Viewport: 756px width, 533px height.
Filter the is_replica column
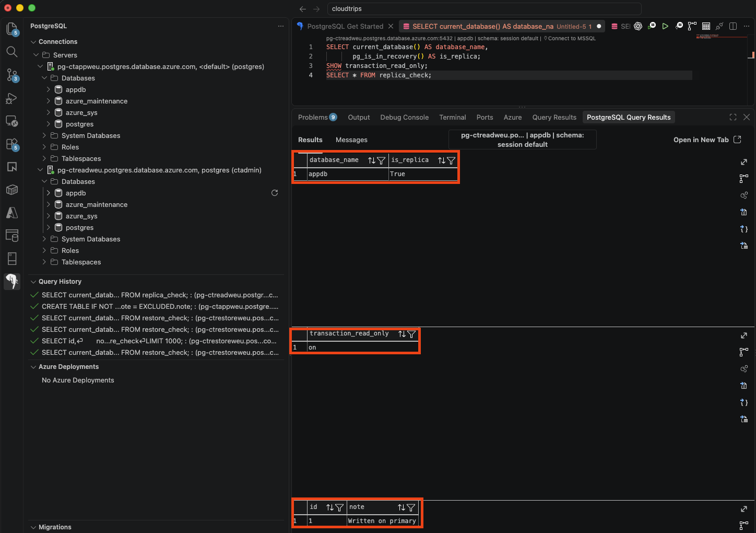click(x=451, y=160)
